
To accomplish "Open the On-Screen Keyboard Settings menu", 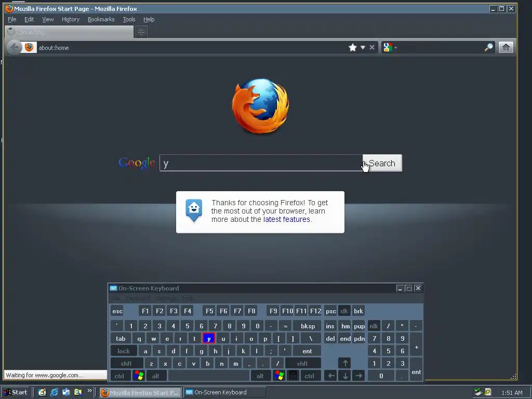I will click(x=166, y=298).
